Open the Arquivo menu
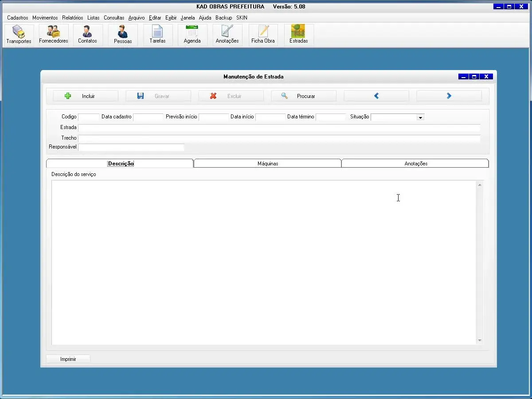Screen dimensions: 532x399 tap(137, 18)
